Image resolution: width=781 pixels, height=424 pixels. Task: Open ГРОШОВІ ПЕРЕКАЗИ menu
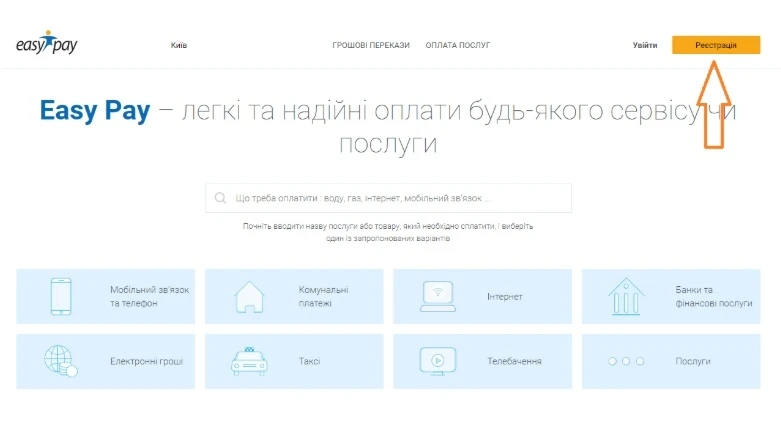(x=371, y=45)
